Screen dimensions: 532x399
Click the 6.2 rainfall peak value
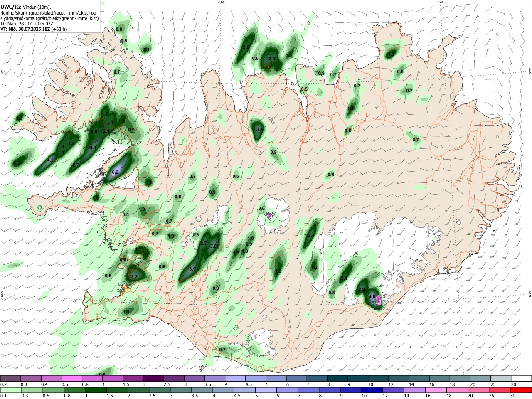point(116,172)
